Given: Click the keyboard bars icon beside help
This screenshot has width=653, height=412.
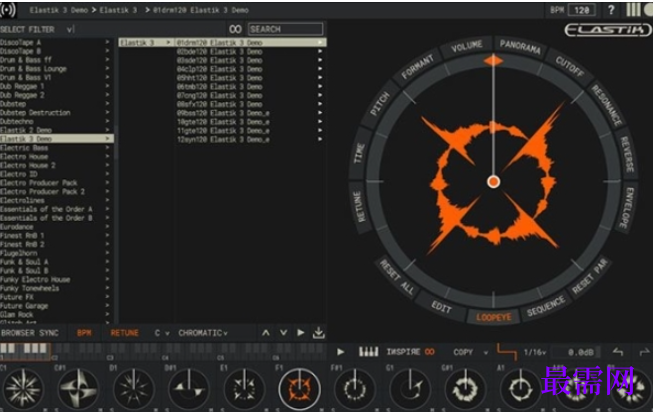Looking at the screenshot, I should [x=633, y=10].
